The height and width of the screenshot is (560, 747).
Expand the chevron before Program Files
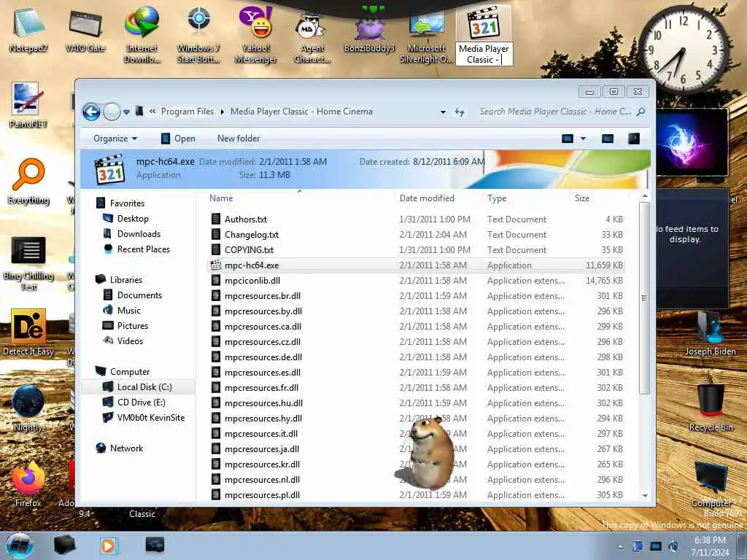tap(152, 112)
